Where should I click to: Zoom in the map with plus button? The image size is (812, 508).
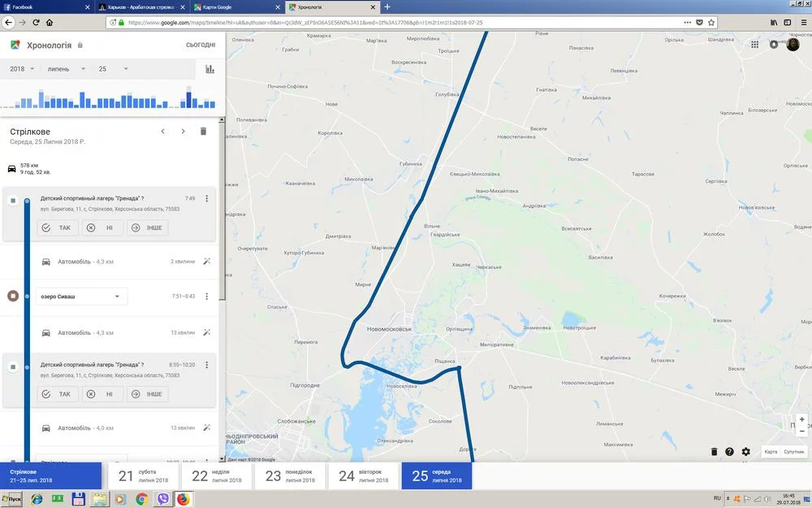coord(801,419)
